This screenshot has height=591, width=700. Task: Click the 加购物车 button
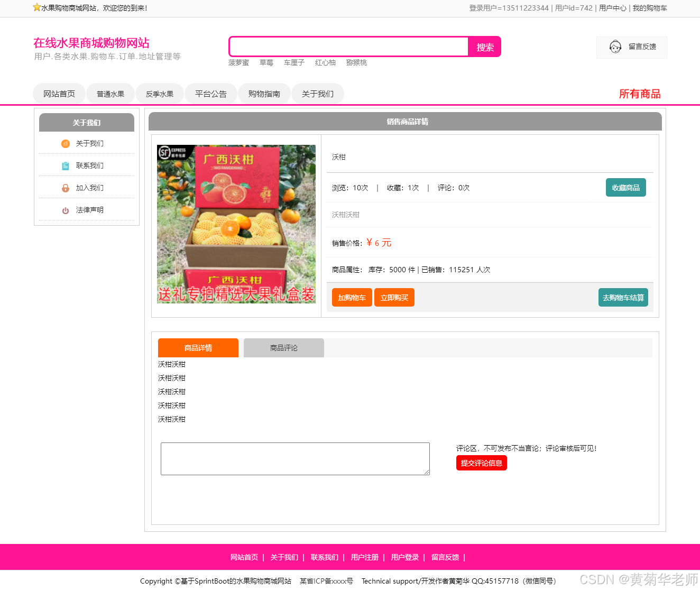[352, 298]
